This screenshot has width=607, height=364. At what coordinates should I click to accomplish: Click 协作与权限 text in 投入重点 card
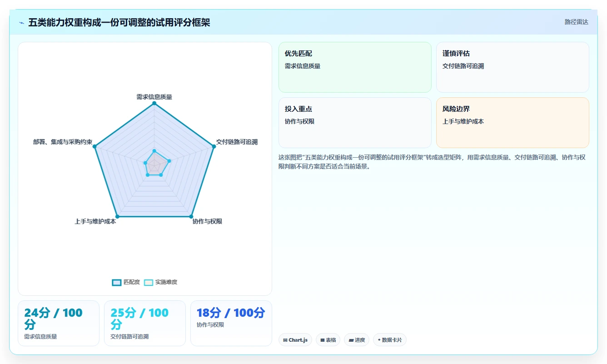tap(299, 121)
